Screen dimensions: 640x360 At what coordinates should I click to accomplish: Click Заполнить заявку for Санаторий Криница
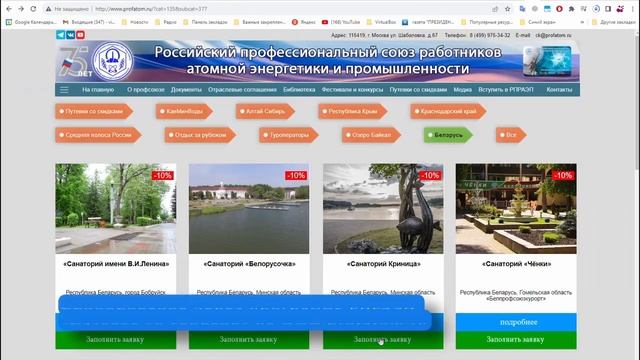[x=383, y=340]
